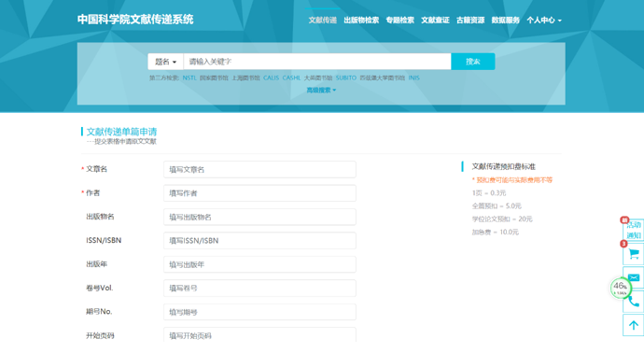Click the '全篇预扣 = 5.0元' fee line
The width and height of the screenshot is (644, 353).
[x=497, y=205]
